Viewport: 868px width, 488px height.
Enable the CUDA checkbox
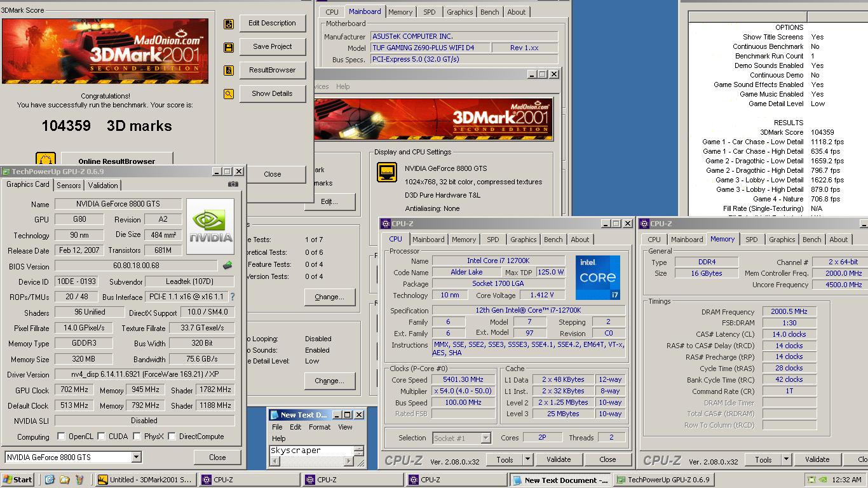click(101, 437)
